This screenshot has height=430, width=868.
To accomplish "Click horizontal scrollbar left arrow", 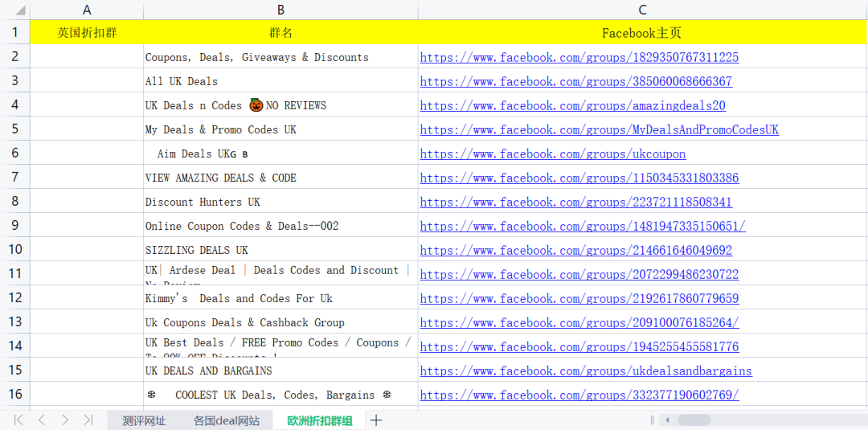I will coord(668,420).
